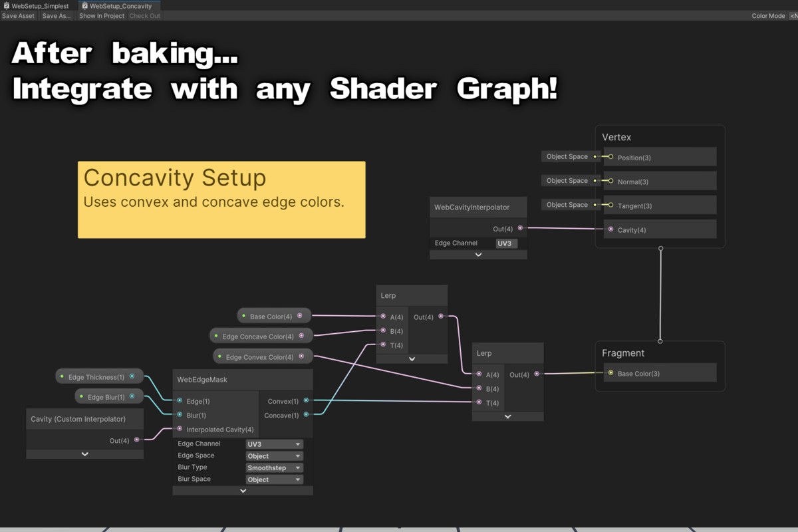Expand the WebEdgeMask node via its bottom chevron

click(242, 491)
